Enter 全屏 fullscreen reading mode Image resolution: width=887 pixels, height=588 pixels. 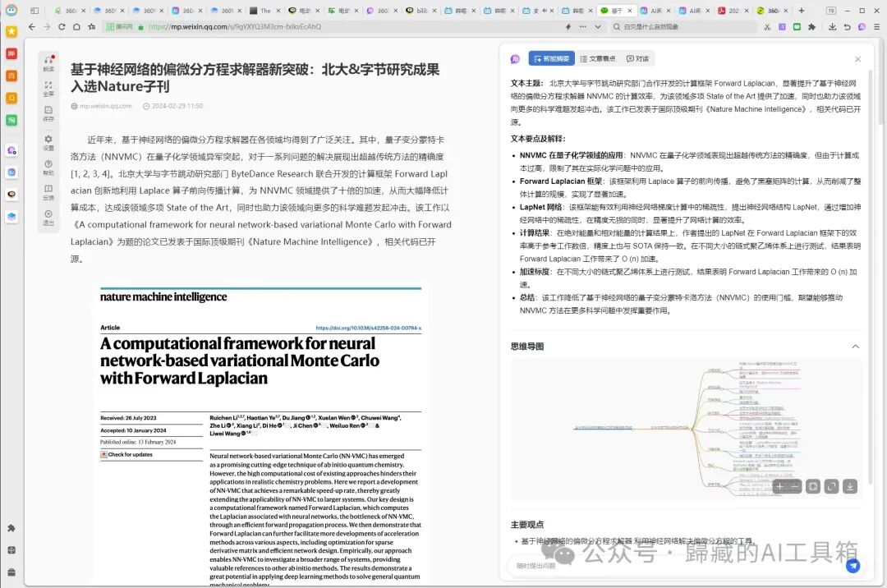point(48,88)
